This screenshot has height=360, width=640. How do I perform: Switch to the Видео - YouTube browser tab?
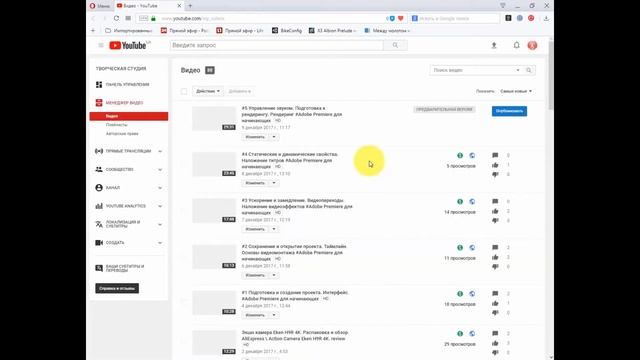[149, 6]
